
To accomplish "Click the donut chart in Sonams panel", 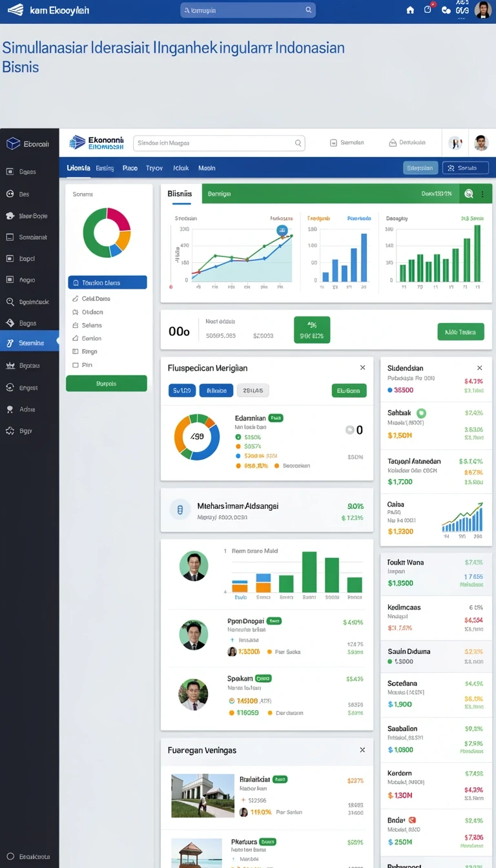I will pos(107,232).
